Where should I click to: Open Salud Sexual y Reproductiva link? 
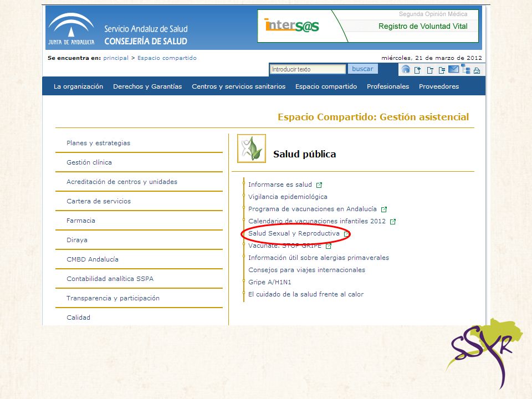(x=294, y=233)
